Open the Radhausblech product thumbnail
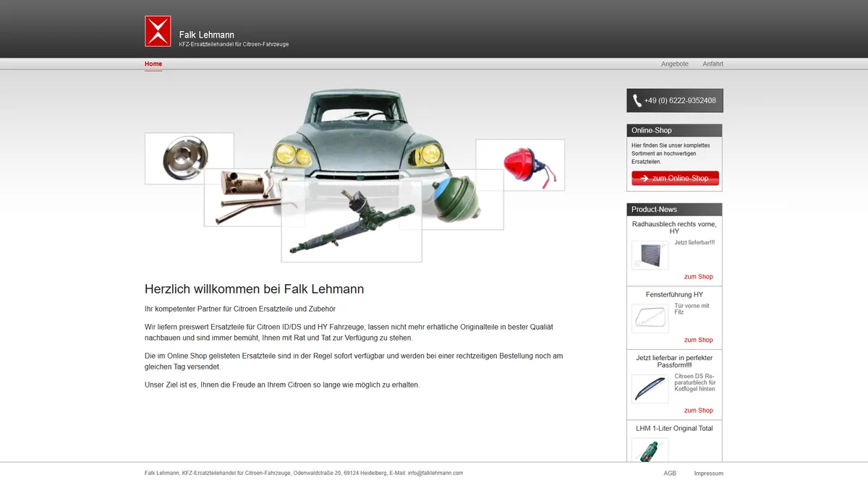This screenshot has height=488, width=868. (650, 255)
